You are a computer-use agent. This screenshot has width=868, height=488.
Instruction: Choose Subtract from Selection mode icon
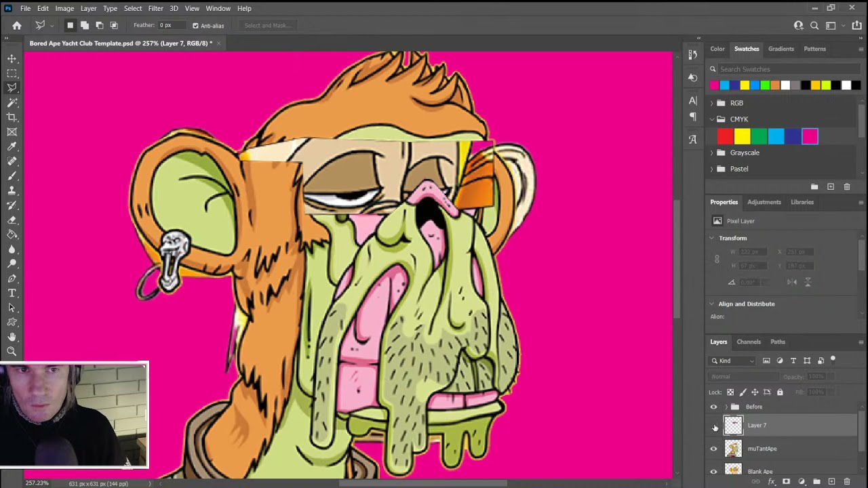click(x=100, y=25)
